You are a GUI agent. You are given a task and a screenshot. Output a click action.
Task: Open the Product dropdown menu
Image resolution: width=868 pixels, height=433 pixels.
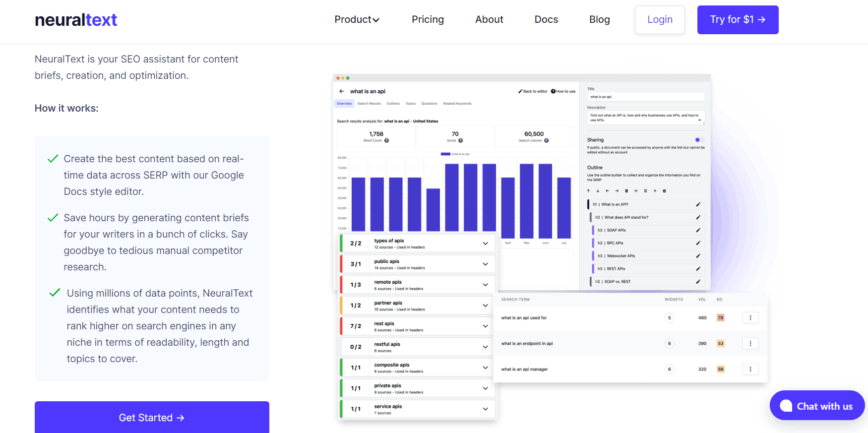pyautogui.click(x=357, y=19)
